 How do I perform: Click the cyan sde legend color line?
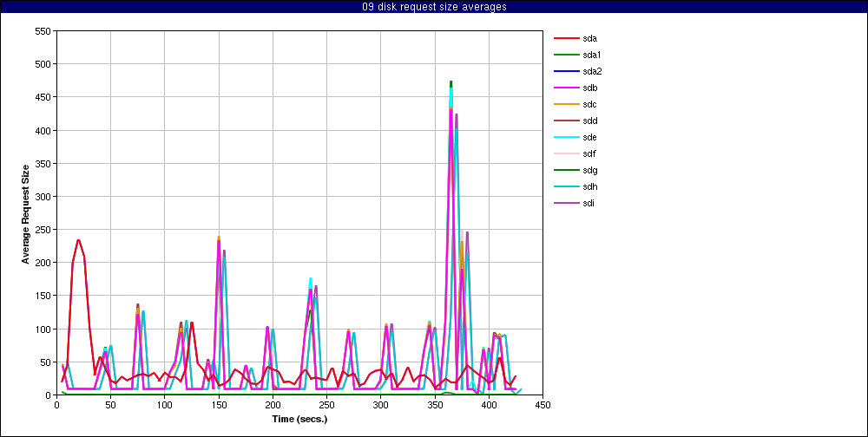click(x=566, y=137)
